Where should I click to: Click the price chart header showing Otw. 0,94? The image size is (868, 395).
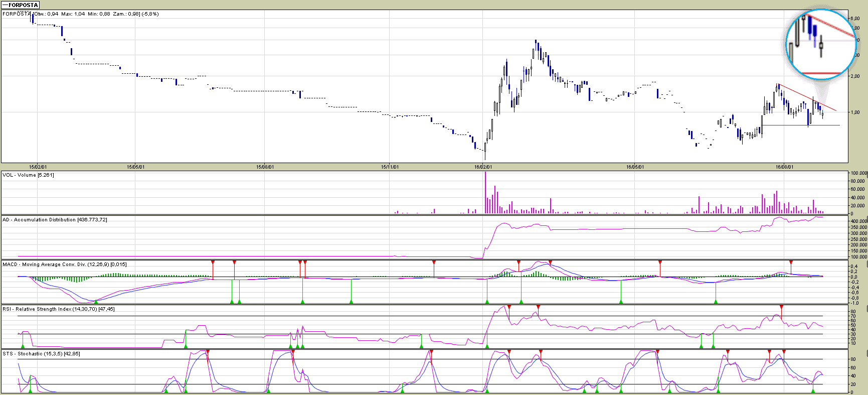pos(80,14)
